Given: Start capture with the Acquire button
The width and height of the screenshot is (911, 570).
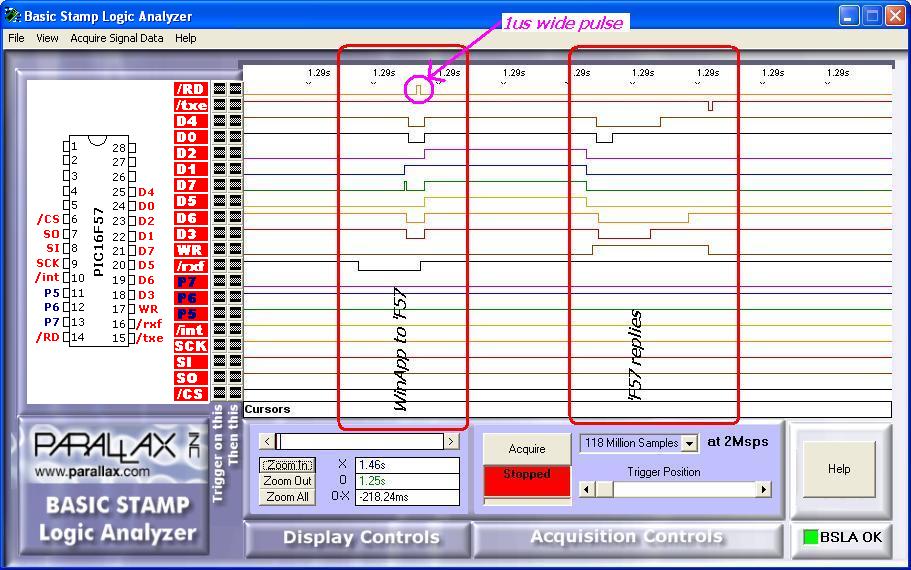Looking at the screenshot, I should pos(527,449).
